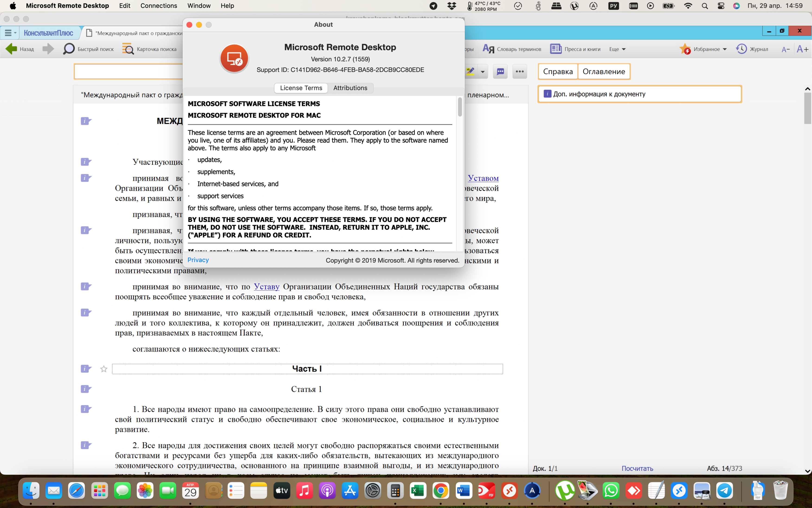Expand the highlighter dropdown arrow

pyautogui.click(x=482, y=72)
